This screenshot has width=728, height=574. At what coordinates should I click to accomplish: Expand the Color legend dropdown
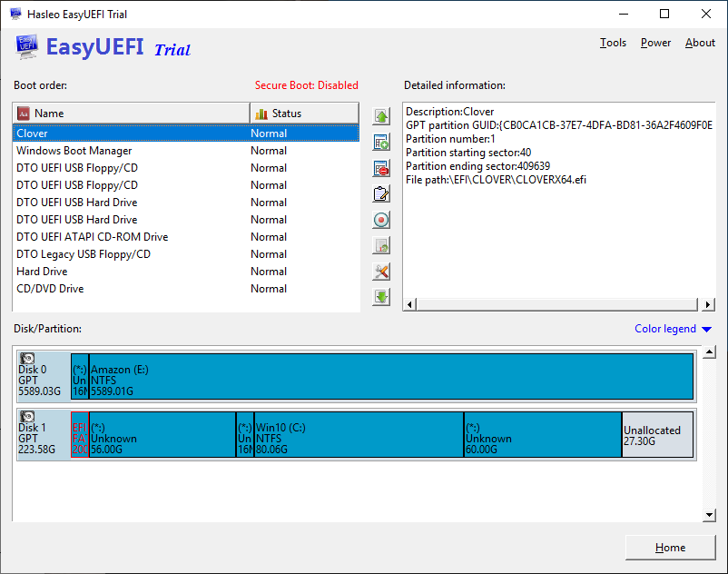[x=673, y=329]
